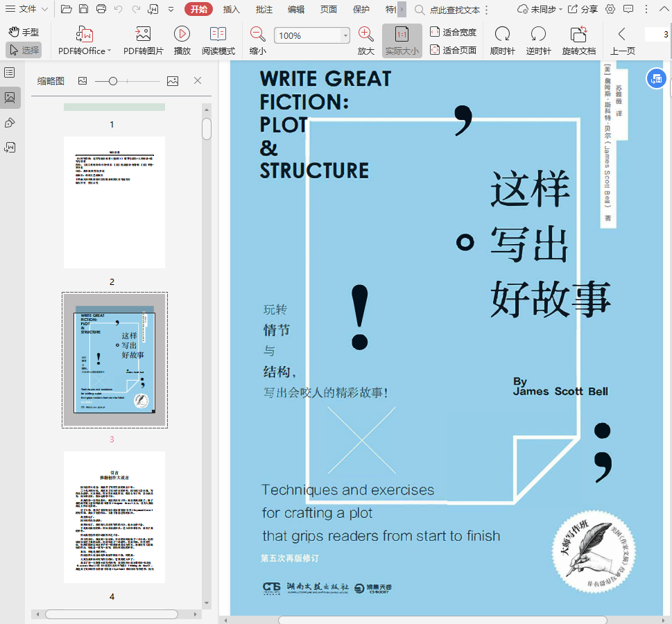Image resolution: width=672 pixels, height=624 pixels.
Task: Click 旋转文档 rotate document
Action: [579, 41]
